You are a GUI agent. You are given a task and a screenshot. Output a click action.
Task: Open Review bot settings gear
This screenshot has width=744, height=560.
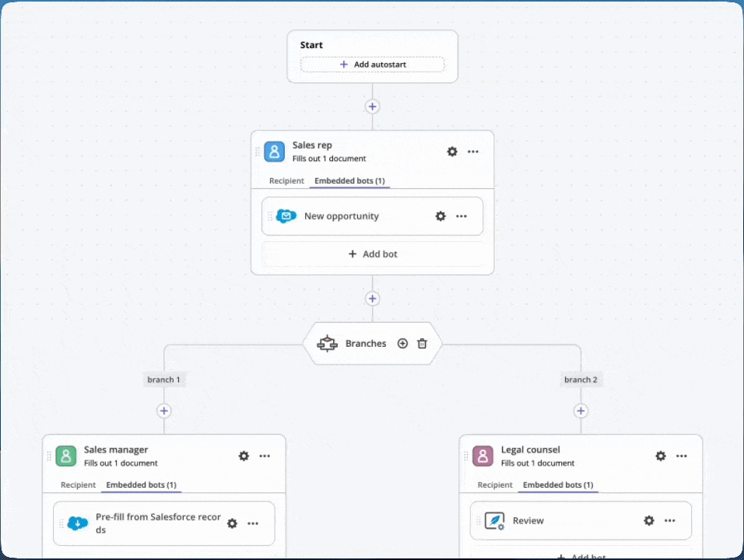pos(649,520)
